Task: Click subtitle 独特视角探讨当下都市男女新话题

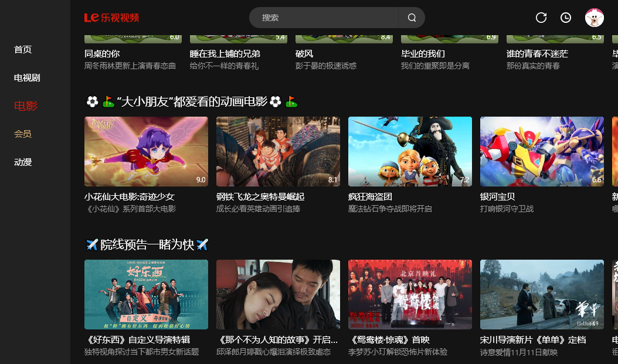Action: tap(142, 352)
